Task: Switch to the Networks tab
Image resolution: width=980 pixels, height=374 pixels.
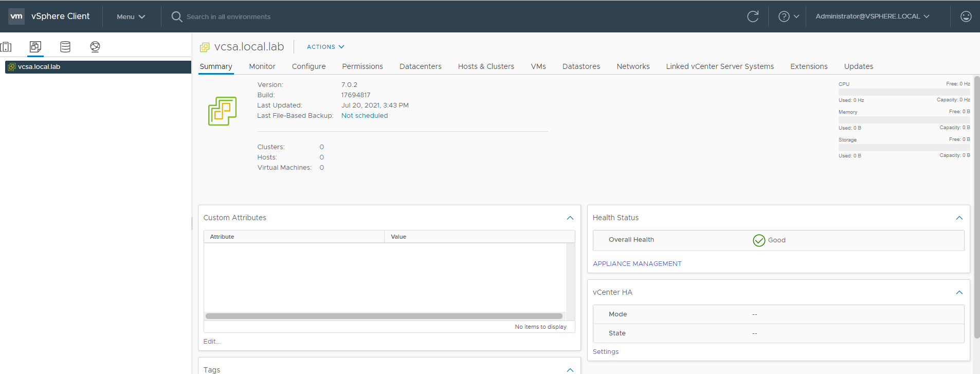Action: coord(633,66)
